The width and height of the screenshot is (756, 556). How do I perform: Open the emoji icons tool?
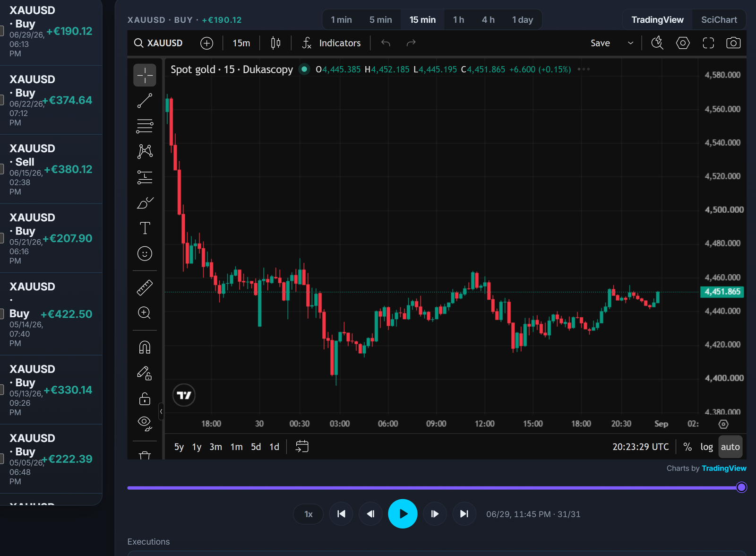[145, 254]
